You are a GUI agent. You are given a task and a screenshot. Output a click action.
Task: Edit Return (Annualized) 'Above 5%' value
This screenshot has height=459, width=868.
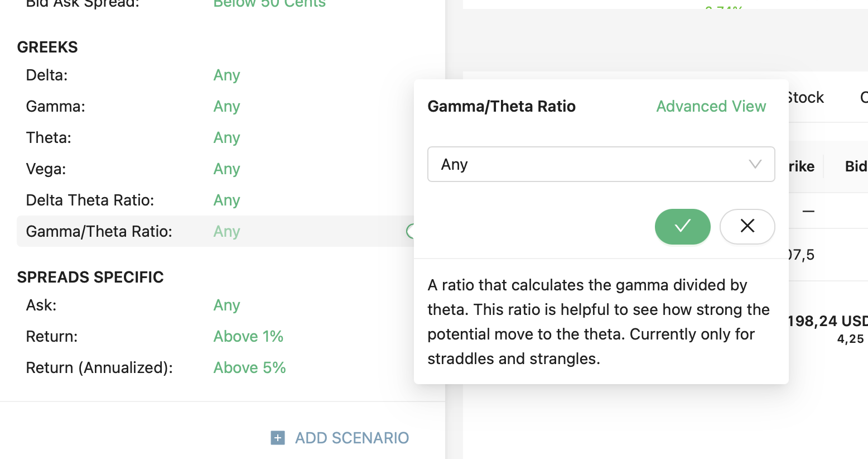249,367
